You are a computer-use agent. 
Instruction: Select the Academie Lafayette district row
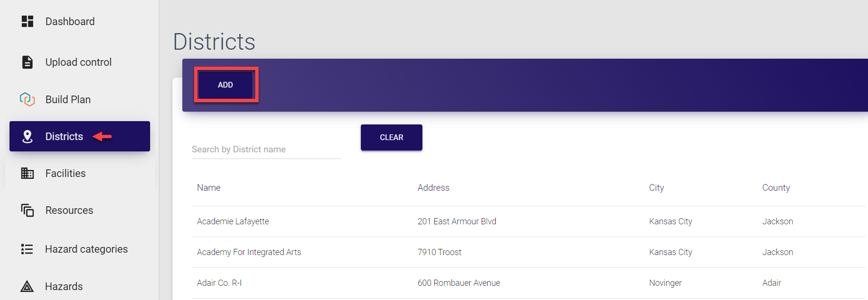tap(233, 221)
